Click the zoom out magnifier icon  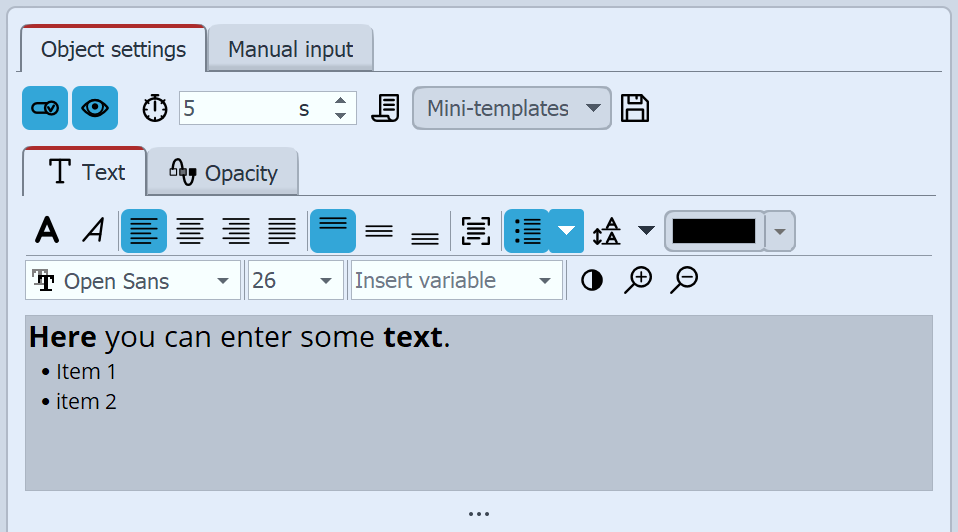tap(684, 280)
